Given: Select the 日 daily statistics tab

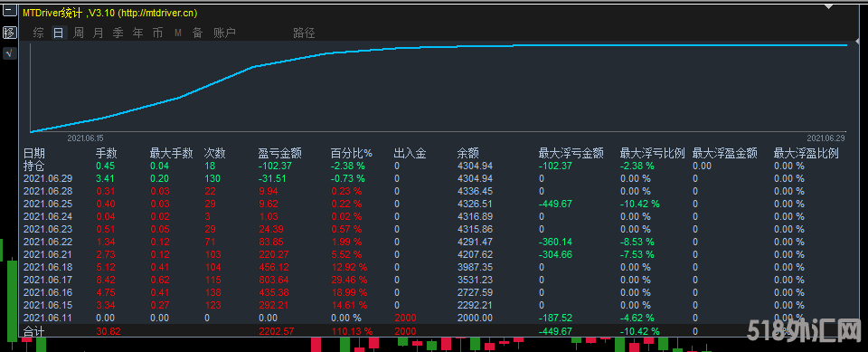Looking at the screenshot, I should pos(58,33).
